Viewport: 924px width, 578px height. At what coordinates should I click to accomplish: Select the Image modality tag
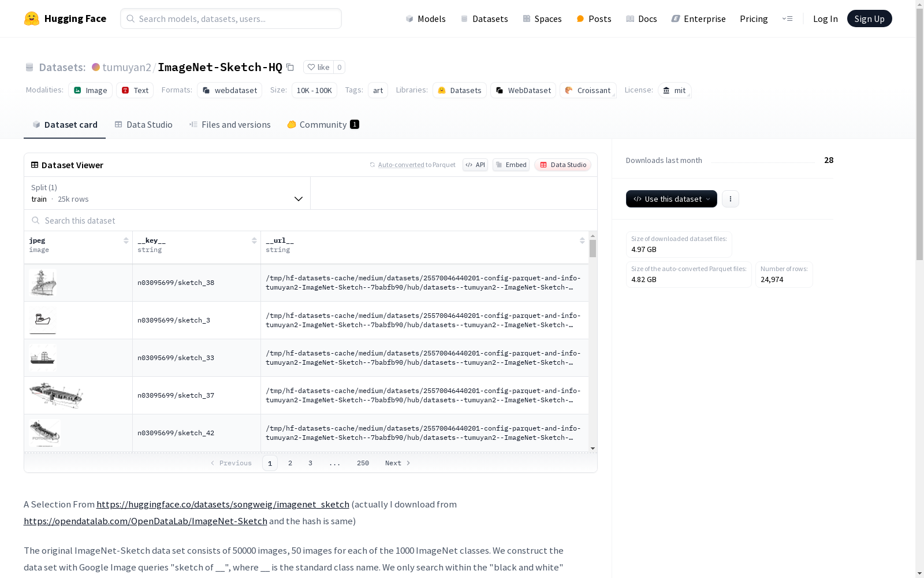(90, 90)
